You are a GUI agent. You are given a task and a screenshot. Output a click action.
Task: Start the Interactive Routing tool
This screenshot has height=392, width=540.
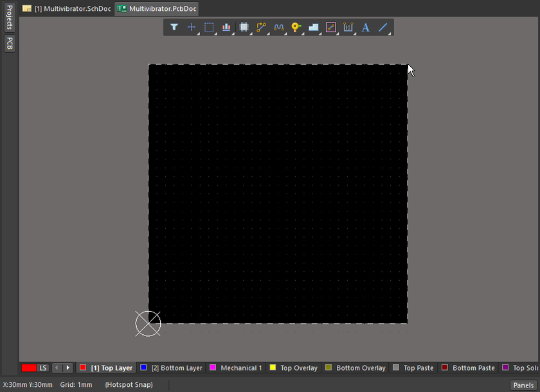point(260,28)
